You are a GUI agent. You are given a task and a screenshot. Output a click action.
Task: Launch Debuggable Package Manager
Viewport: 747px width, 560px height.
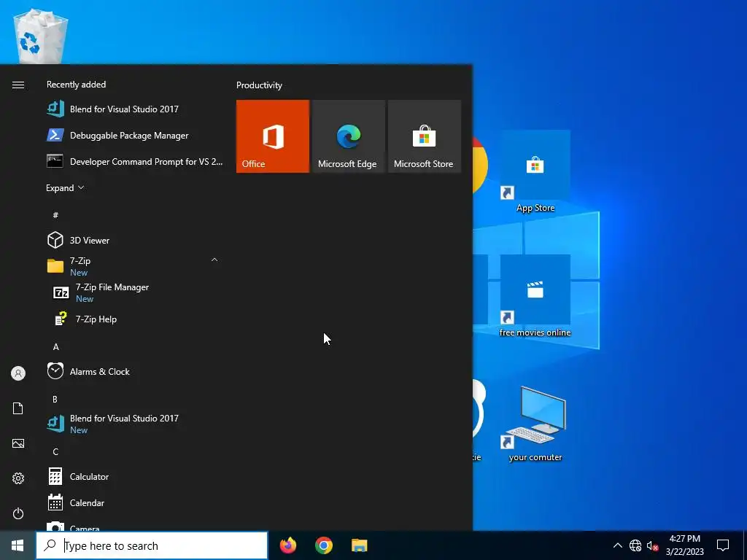coord(135,135)
